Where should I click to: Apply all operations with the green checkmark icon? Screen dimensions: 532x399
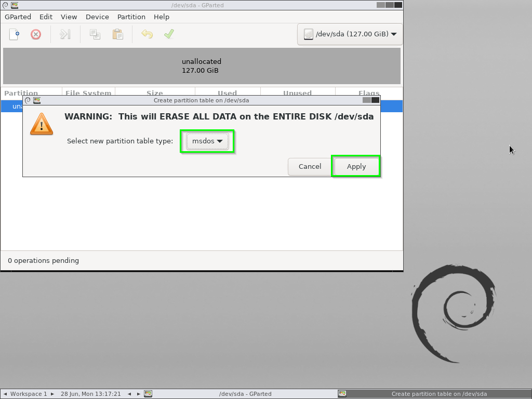click(x=169, y=34)
